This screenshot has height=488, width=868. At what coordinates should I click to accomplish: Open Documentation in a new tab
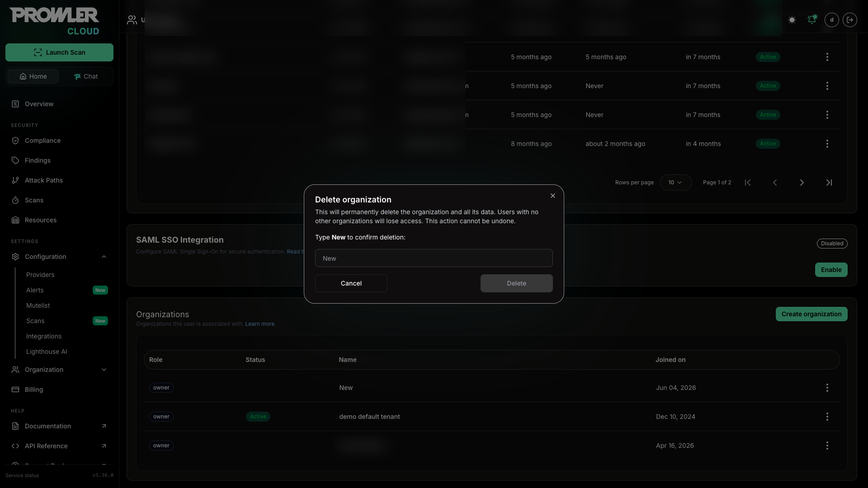[x=59, y=426]
